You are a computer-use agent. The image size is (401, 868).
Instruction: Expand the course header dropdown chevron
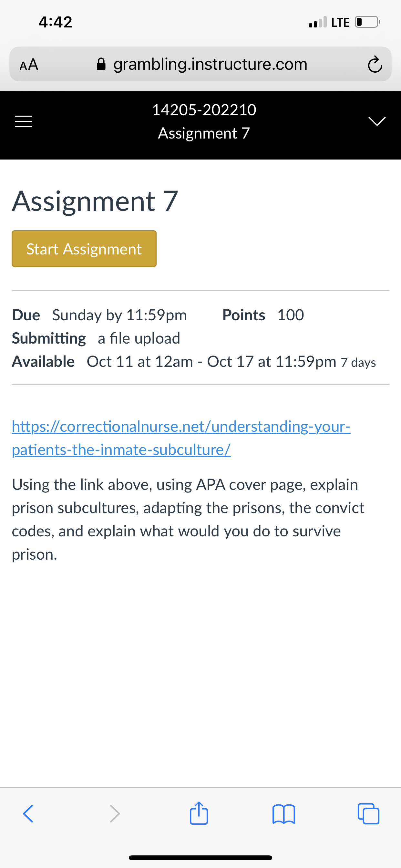pos(377,121)
